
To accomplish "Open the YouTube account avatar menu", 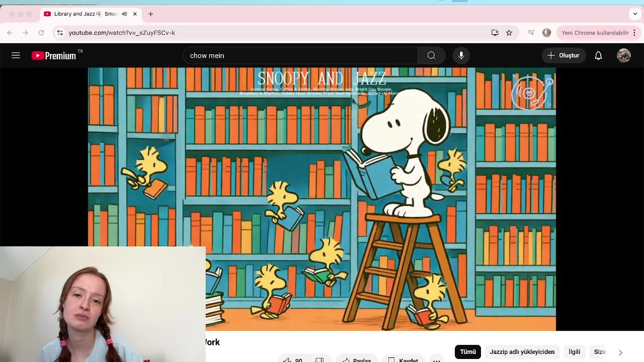I will coord(624,55).
